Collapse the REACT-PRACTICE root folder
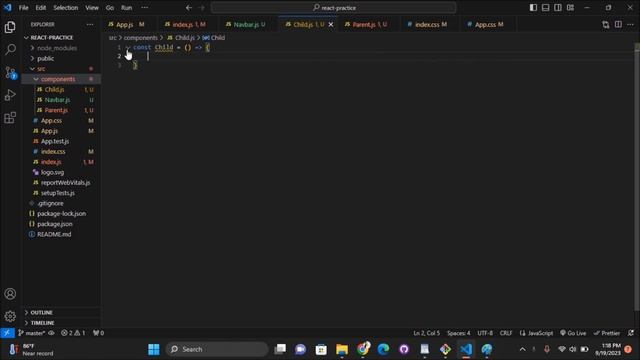The image size is (640, 360). [61, 38]
